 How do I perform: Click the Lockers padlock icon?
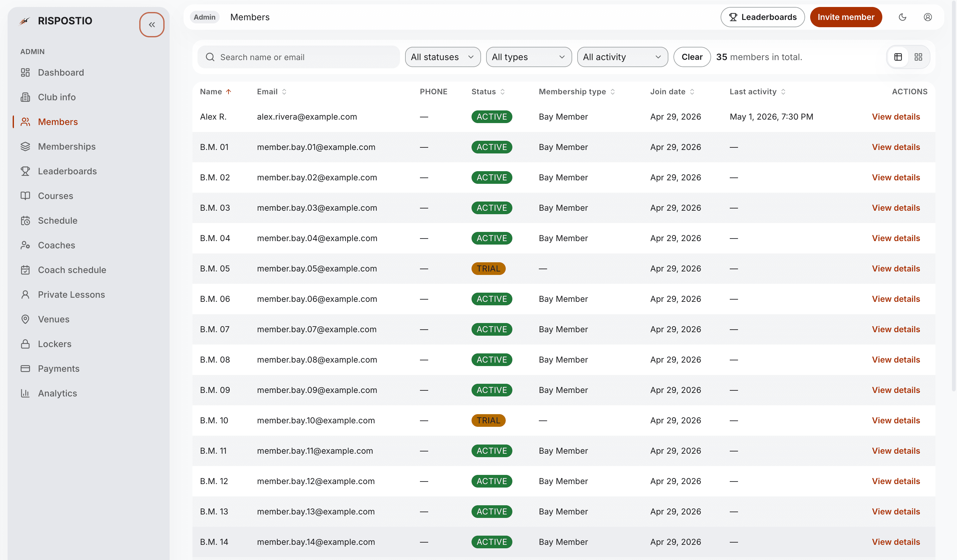(25, 344)
